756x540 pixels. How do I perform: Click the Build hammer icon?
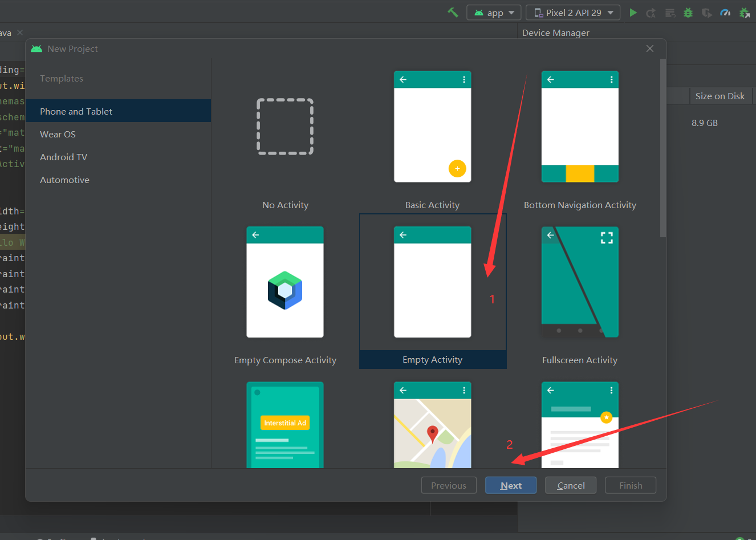pyautogui.click(x=453, y=12)
